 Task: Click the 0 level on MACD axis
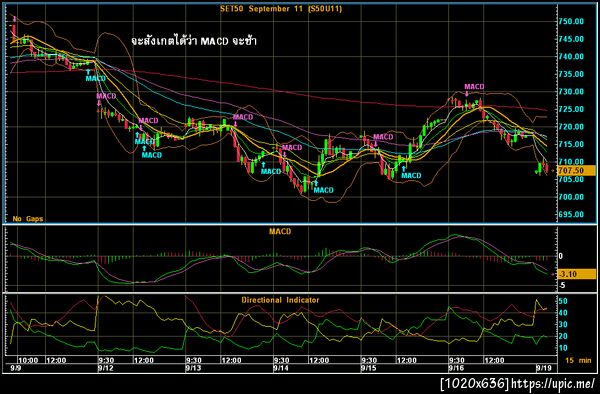561,256
